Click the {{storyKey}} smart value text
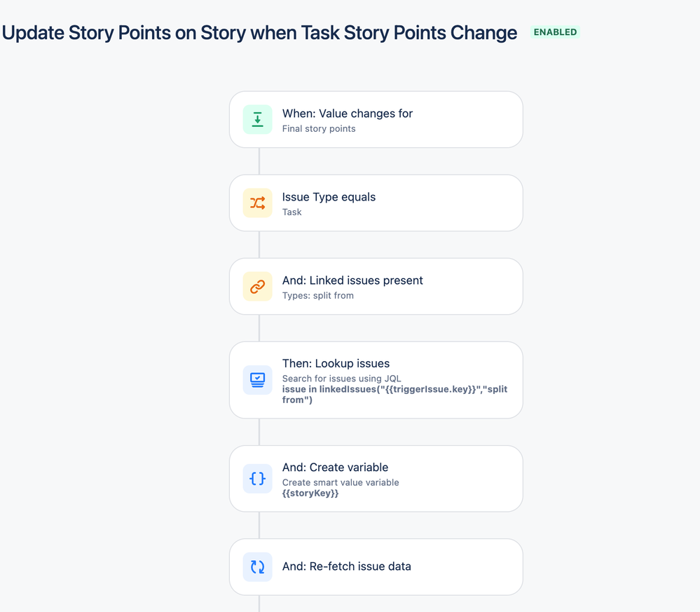The image size is (700, 612). (310, 493)
